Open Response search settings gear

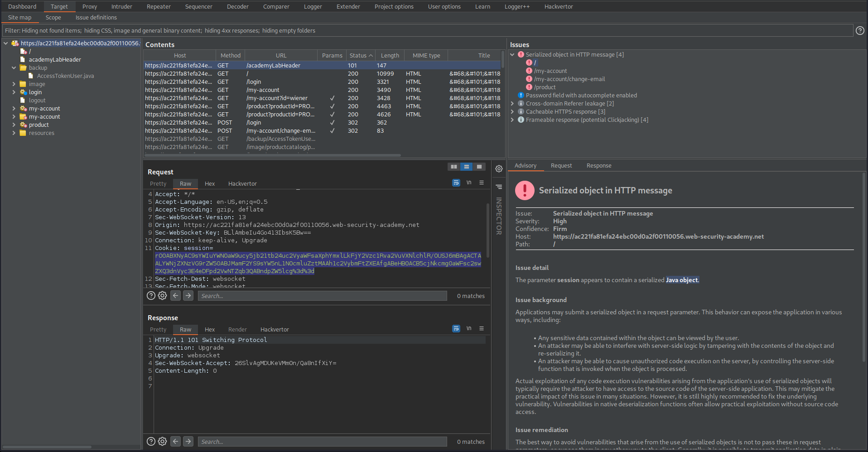[162, 441]
